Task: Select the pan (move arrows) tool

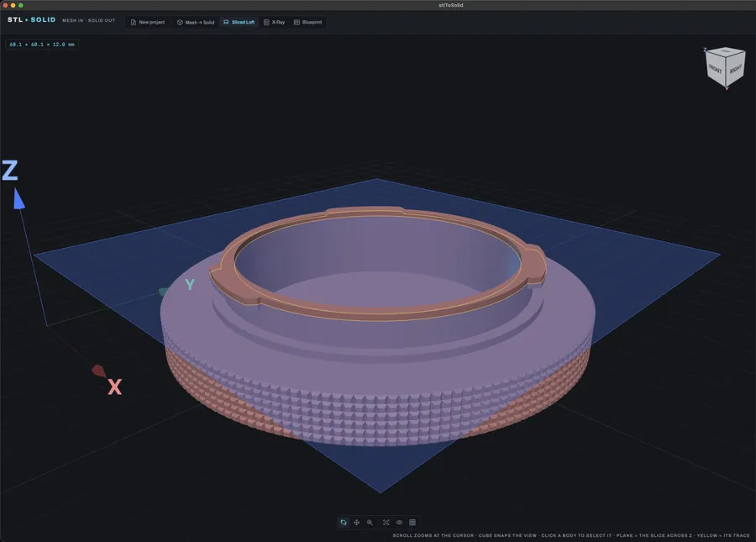Action: click(357, 522)
